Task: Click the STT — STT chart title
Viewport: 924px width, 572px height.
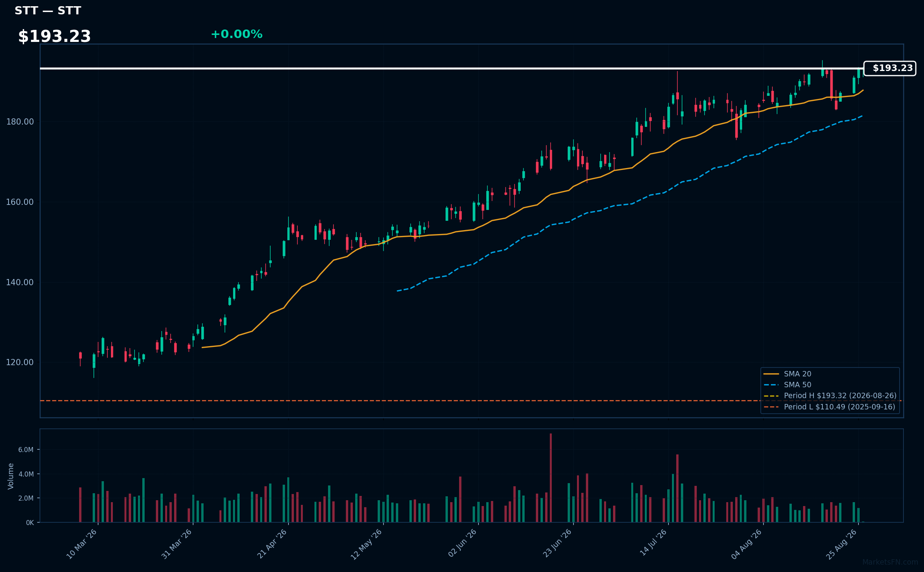Action: (x=48, y=10)
